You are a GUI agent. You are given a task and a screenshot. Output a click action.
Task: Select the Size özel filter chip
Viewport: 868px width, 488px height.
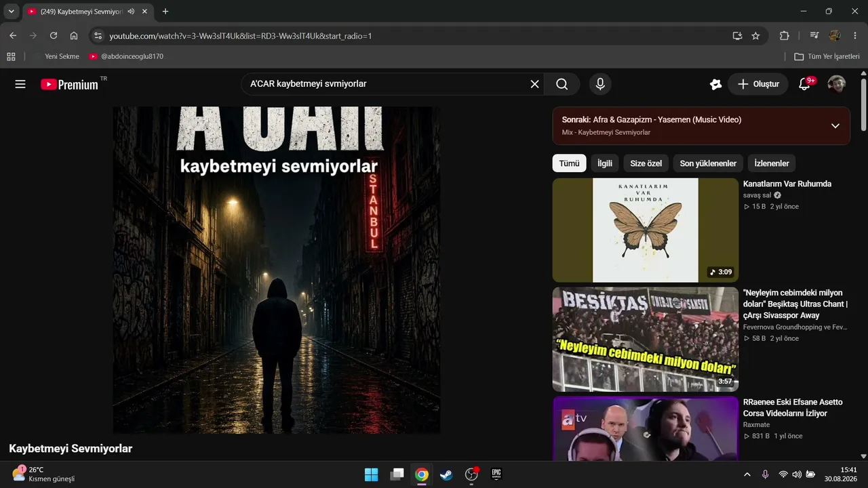tap(646, 163)
